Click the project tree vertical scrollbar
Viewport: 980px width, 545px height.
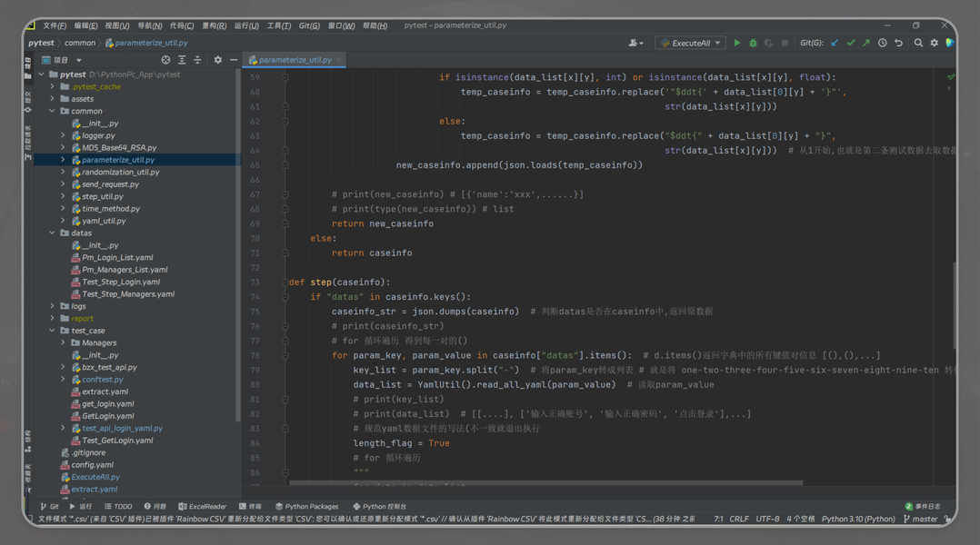(x=237, y=246)
